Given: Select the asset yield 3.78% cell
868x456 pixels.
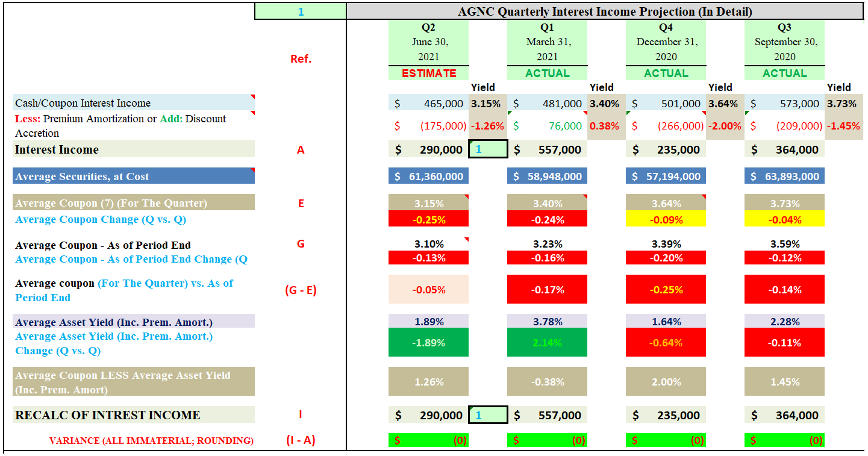Looking at the screenshot, I should pos(547,322).
